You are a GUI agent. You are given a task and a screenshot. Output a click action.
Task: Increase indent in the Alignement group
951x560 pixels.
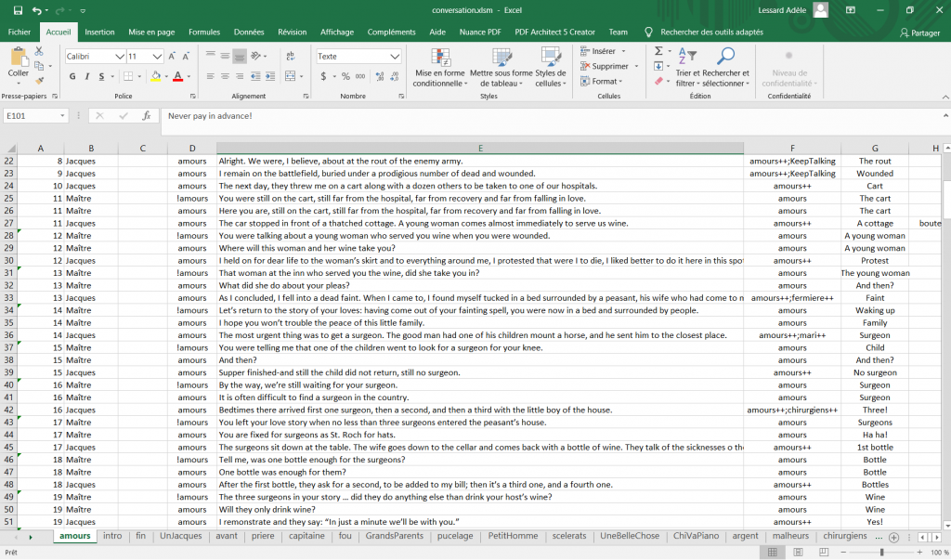tap(270, 76)
